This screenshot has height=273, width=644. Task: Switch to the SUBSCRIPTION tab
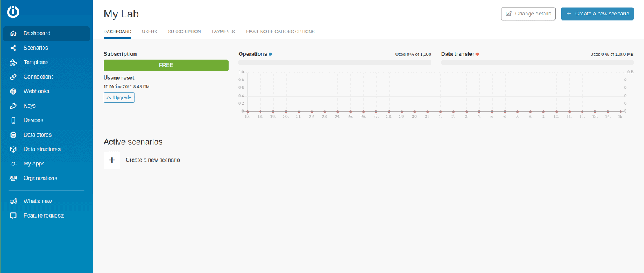point(184,32)
